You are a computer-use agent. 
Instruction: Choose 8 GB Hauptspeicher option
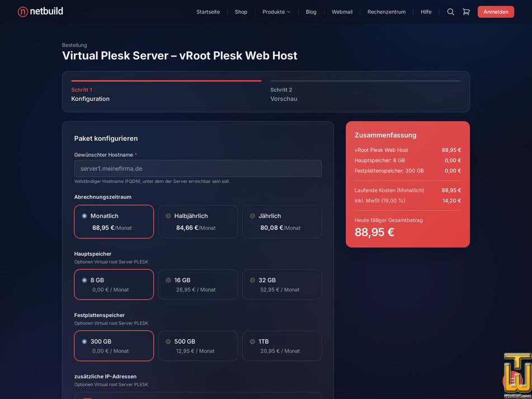[x=114, y=284]
